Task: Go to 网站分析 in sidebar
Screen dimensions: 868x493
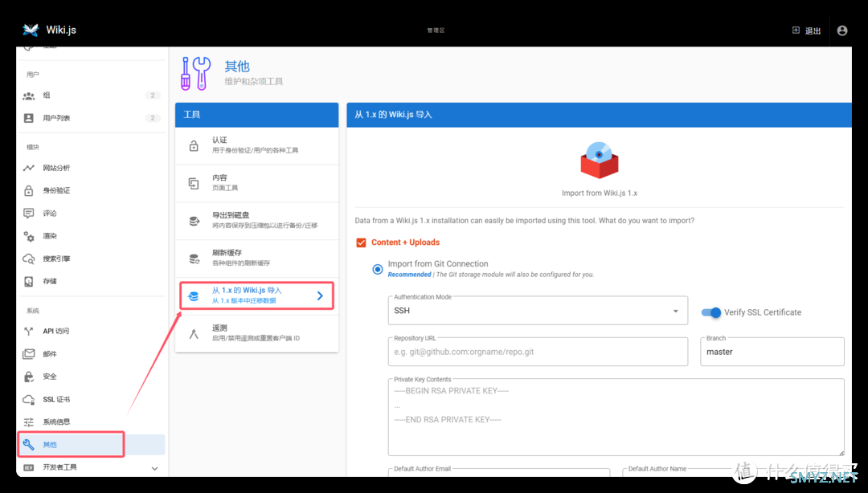Action: point(91,168)
